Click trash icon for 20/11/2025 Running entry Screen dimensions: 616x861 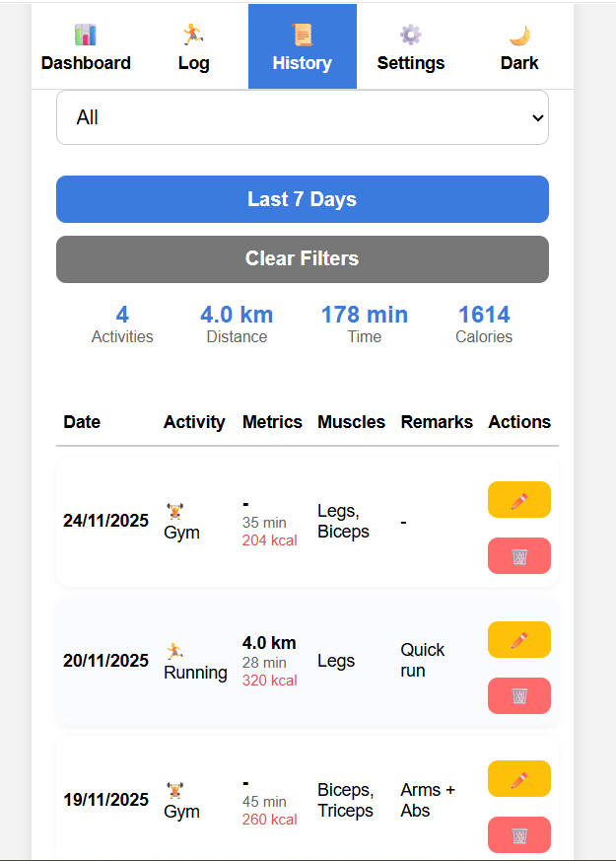tap(518, 696)
